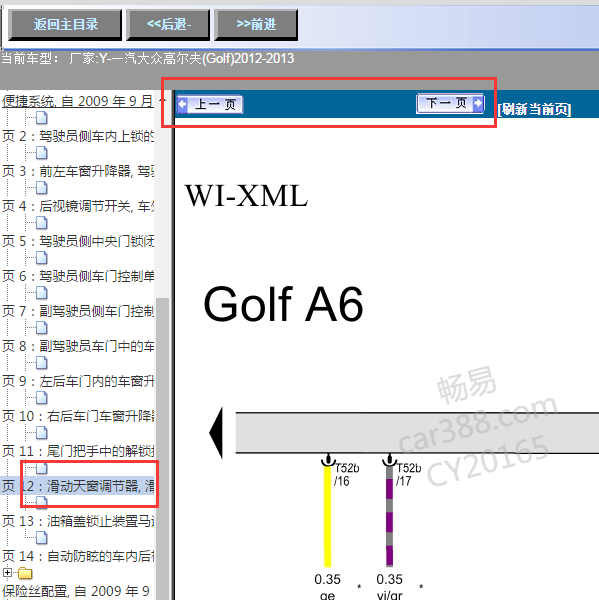Click T52b /17 connector label
599x600 pixels.
[x=408, y=474]
